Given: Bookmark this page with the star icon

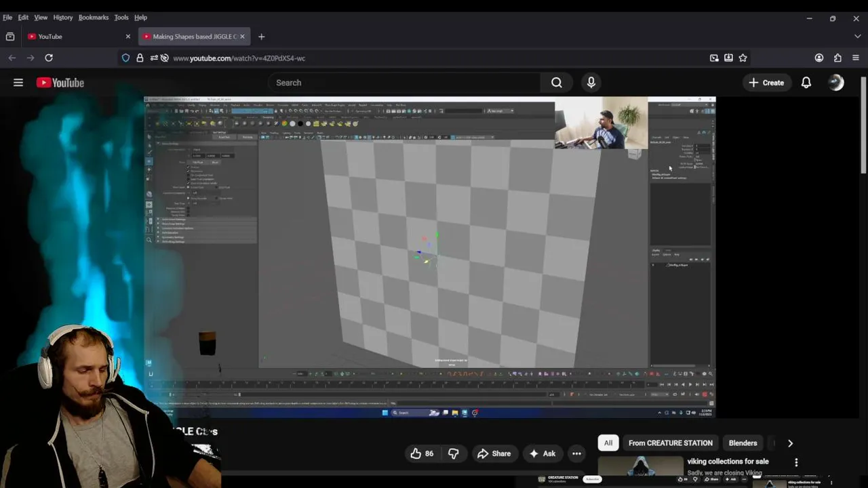Looking at the screenshot, I should point(743,58).
